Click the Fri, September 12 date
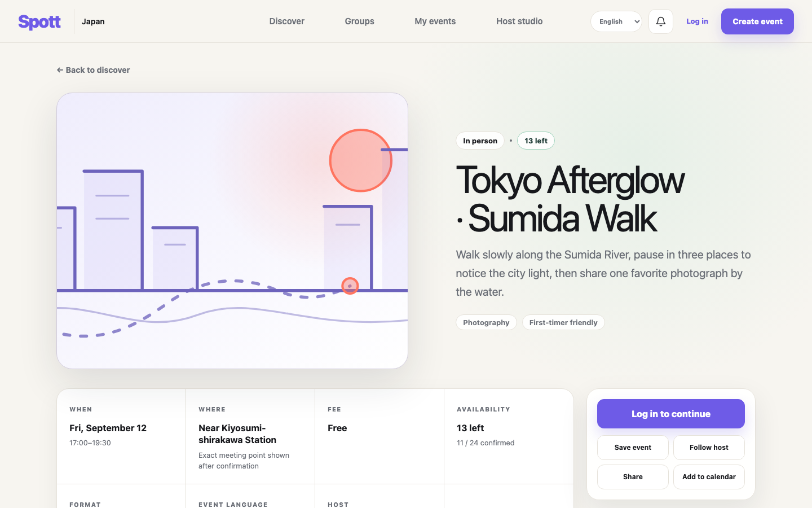812x508 pixels. pos(108,428)
